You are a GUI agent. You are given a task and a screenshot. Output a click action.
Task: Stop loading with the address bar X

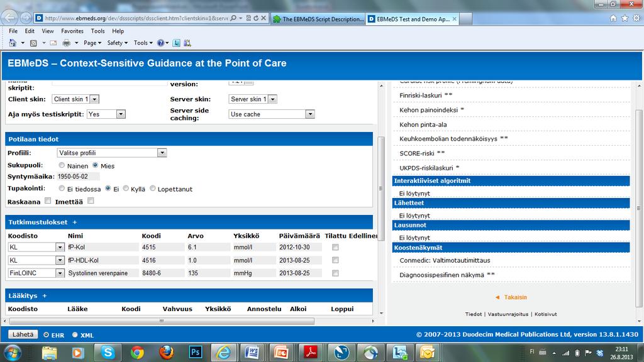(264, 18)
